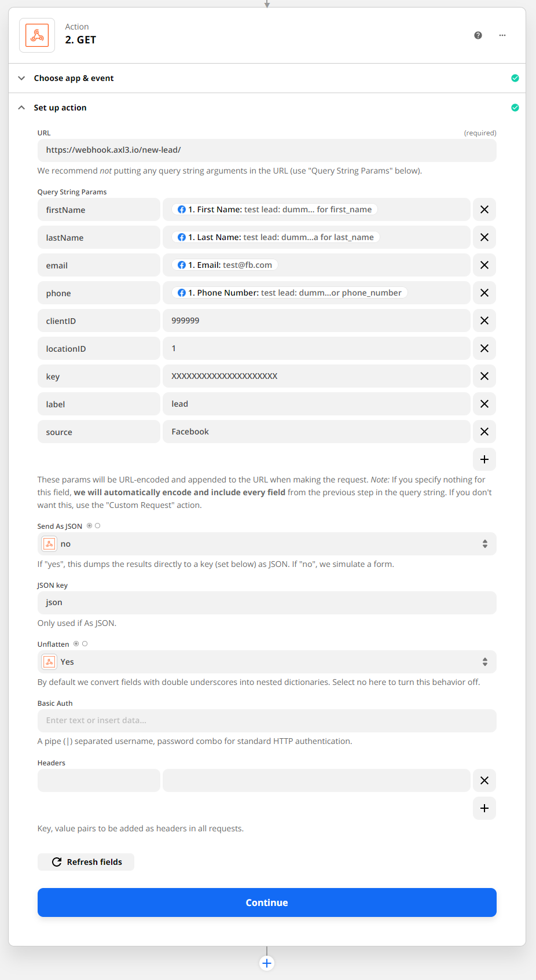Click the Basic Auth input field

pyautogui.click(x=267, y=720)
